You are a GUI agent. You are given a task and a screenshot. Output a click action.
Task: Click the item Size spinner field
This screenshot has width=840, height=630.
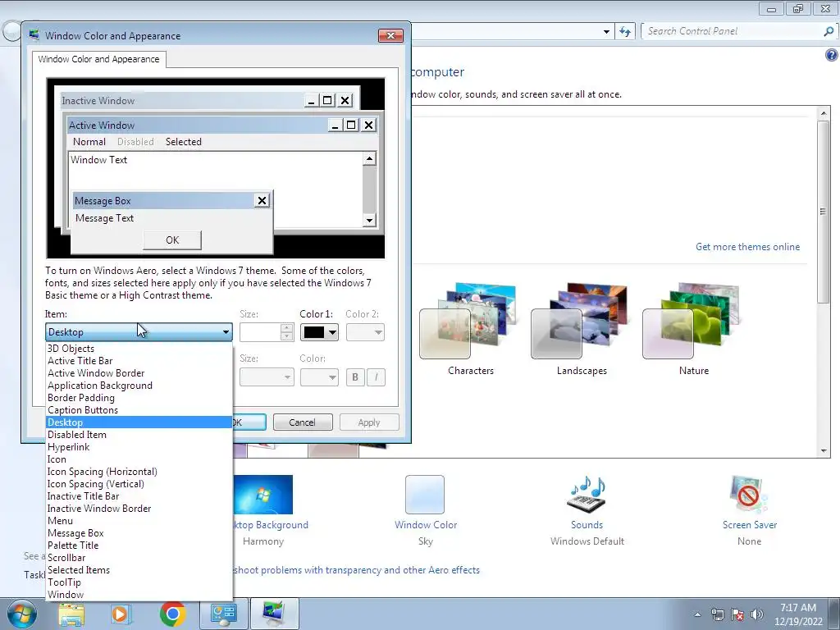click(267, 332)
